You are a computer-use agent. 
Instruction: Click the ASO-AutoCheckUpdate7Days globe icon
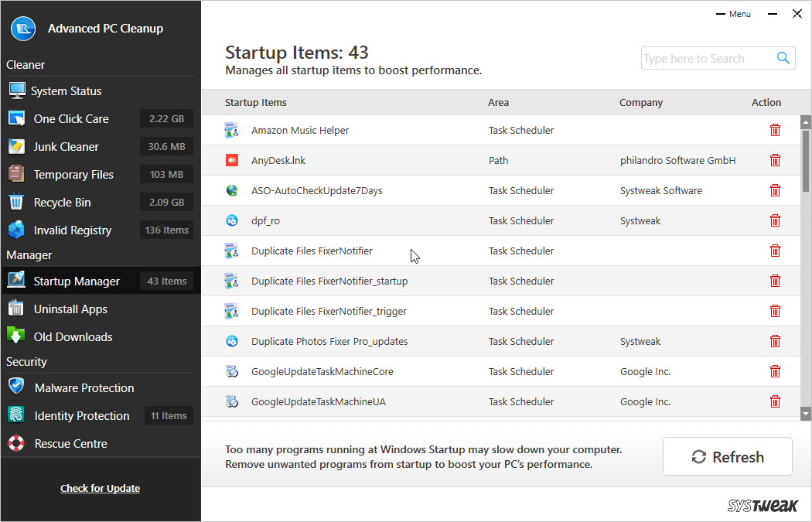coord(232,190)
